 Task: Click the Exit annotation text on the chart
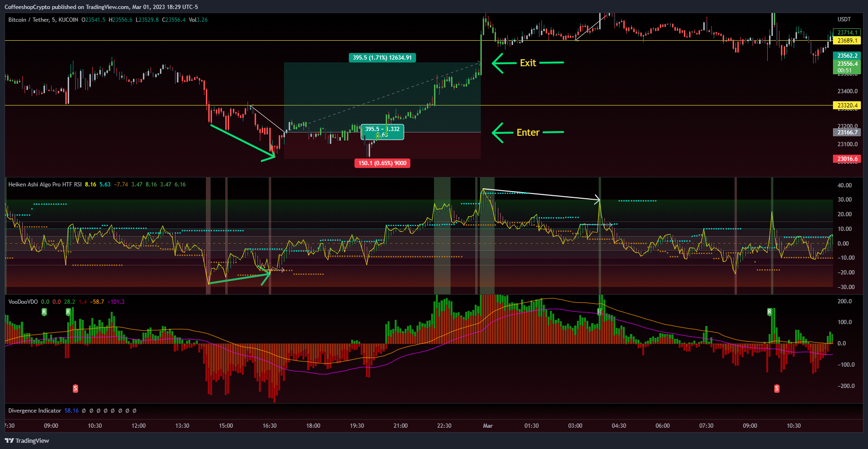pyautogui.click(x=528, y=63)
